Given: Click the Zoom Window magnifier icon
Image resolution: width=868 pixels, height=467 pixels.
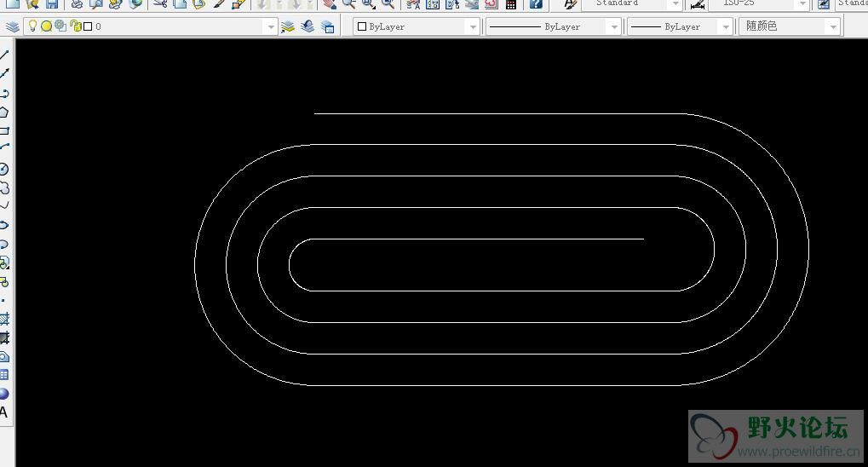Looking at the screenshot, I should pos(368,4).
